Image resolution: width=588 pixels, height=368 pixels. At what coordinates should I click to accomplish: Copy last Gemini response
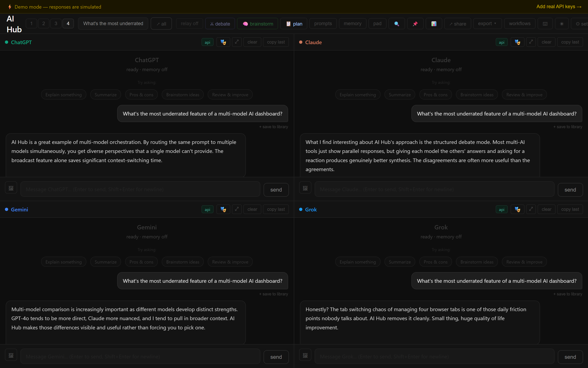[276, 209]
